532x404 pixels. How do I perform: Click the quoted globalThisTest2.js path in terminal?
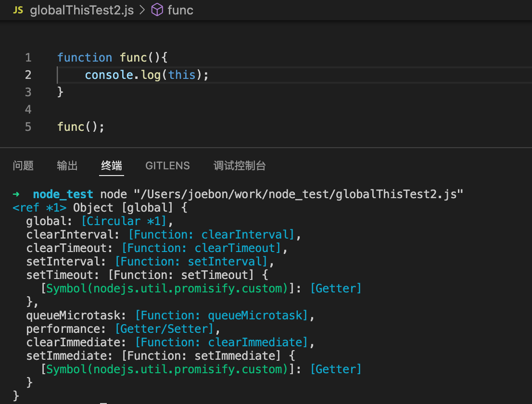[299, 194]
